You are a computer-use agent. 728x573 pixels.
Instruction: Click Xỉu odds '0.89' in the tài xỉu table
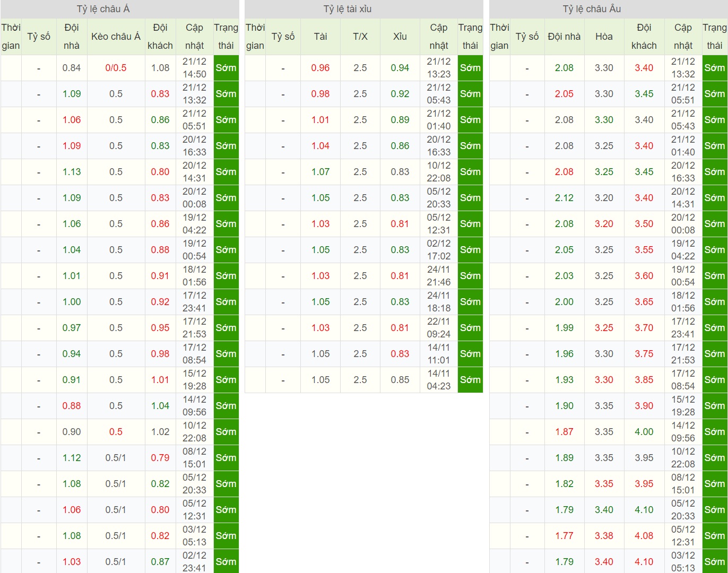[x=400, y=120]
